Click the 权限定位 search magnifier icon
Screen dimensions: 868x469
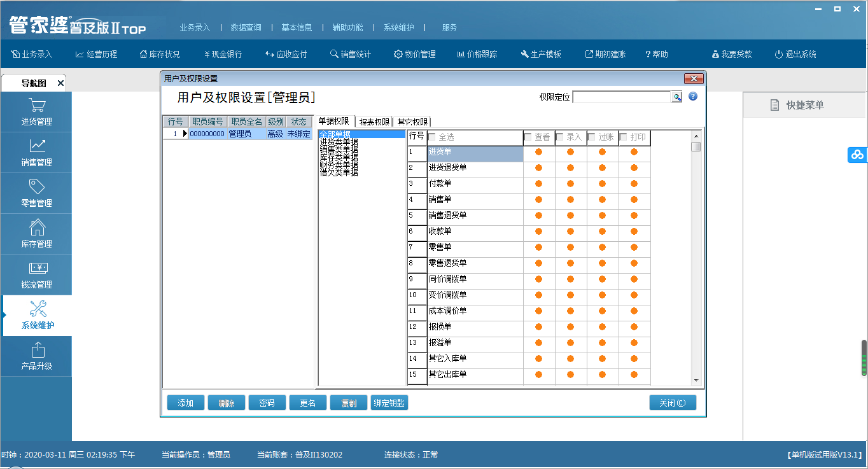[677, 97]
